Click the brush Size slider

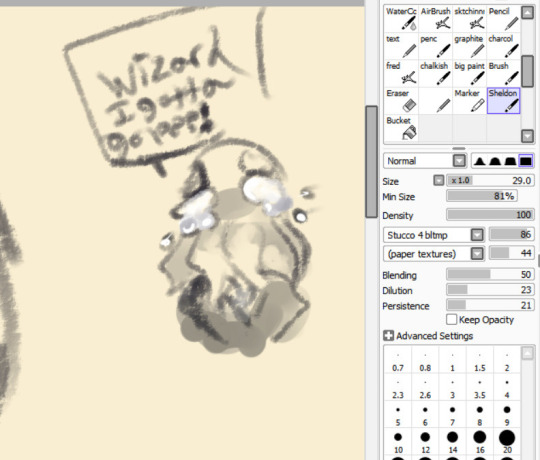(490, 180)
